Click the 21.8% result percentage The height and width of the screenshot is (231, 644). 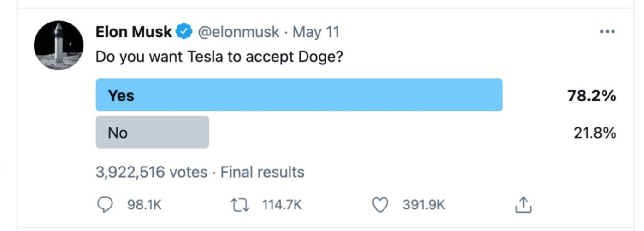(595, 133)
